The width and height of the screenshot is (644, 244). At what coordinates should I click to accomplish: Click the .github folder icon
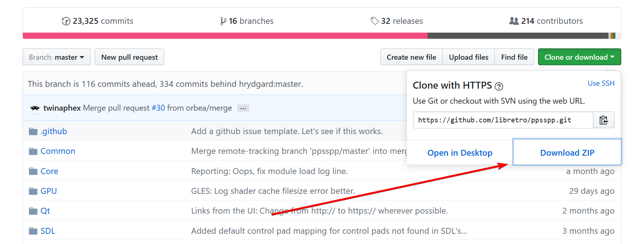[x=33, y=132]
